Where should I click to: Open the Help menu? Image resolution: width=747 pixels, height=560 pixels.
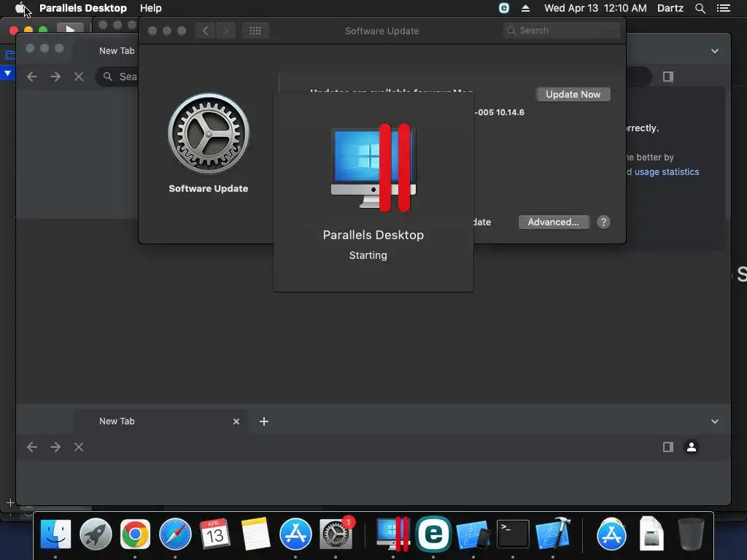click(x=150, y=8)
